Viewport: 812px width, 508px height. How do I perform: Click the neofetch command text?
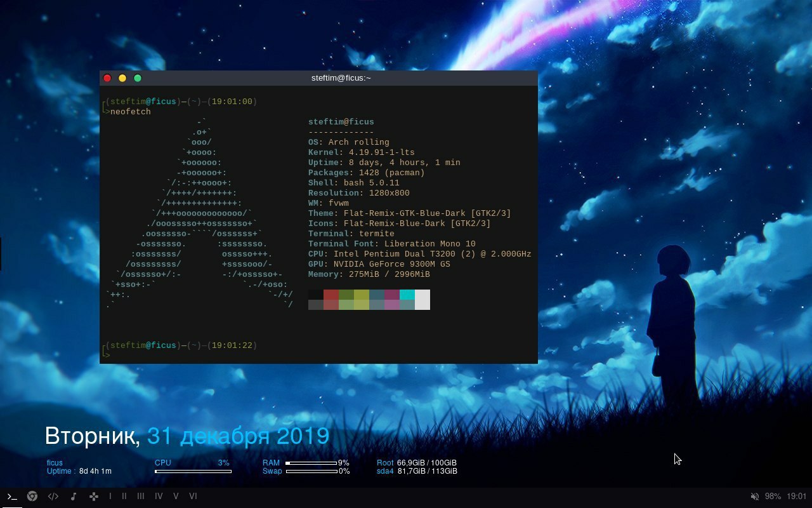coord(131,112)
